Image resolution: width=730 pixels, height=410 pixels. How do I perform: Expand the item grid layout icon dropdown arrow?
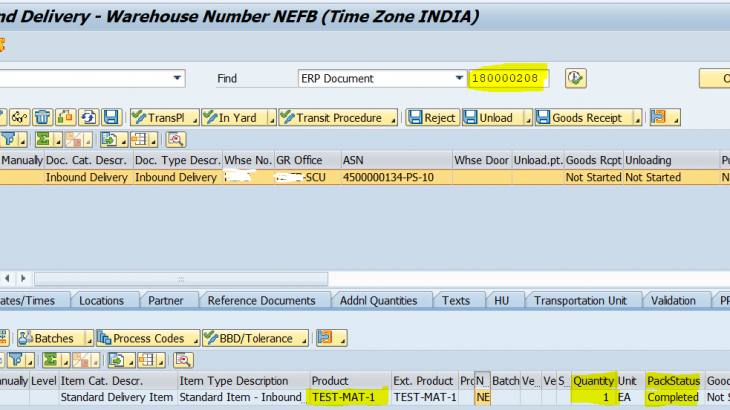(161, 361)
